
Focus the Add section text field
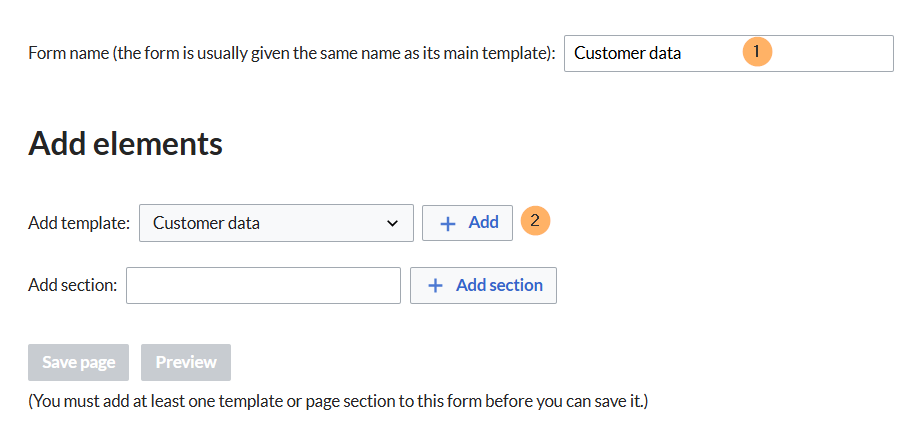click(x=263, y=285)
